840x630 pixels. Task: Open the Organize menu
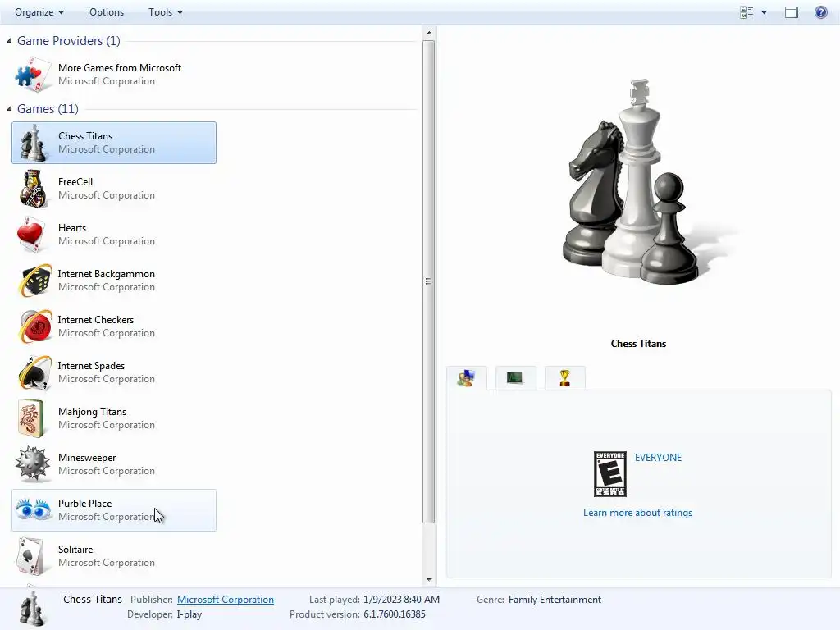click(39, 11)
